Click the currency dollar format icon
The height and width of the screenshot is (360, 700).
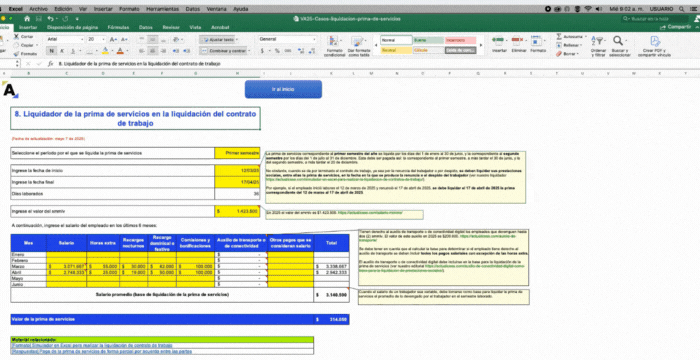coord(262,51)
